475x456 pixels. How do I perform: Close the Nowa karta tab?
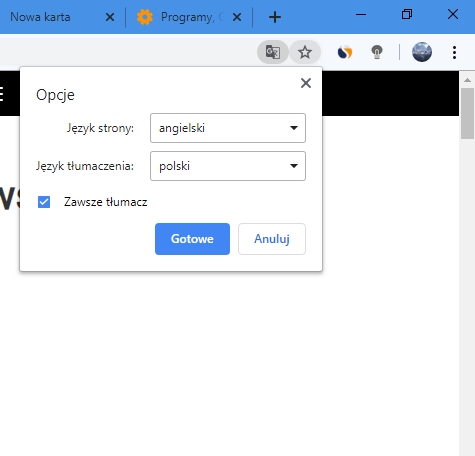click(110, 17)
